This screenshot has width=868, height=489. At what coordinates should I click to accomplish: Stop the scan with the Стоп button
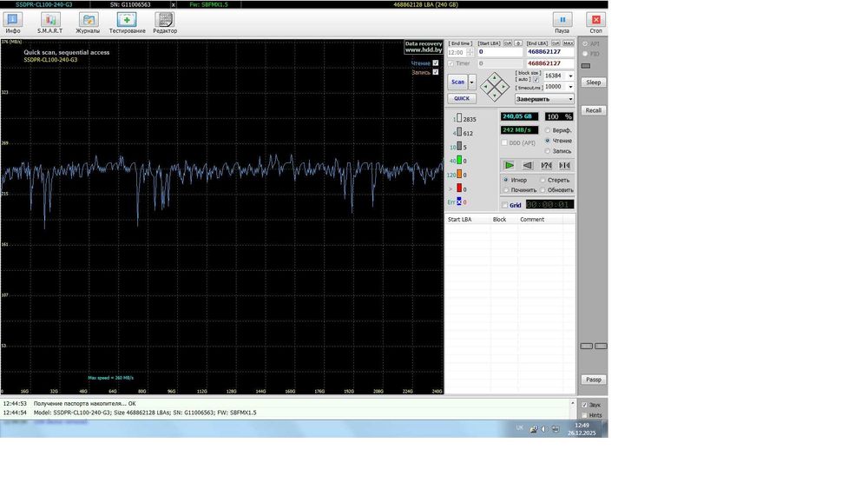595,23
